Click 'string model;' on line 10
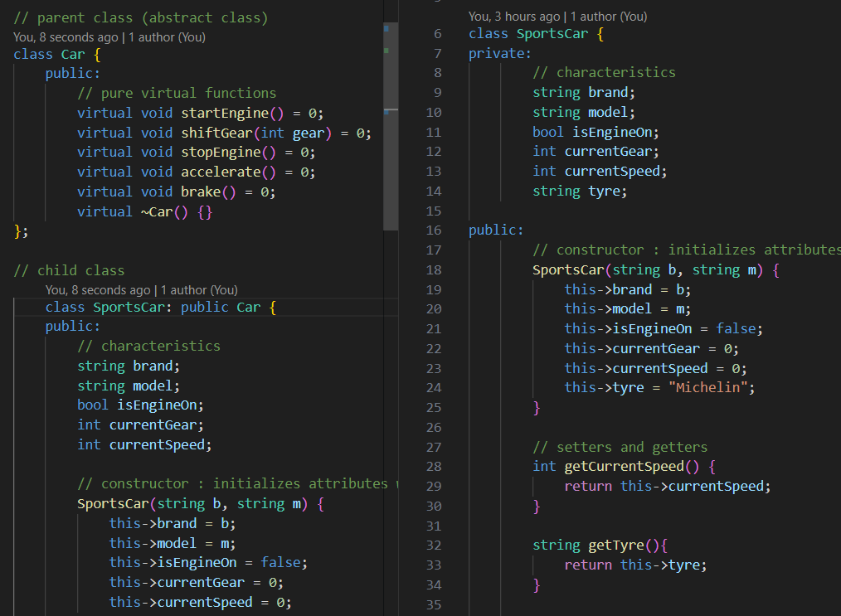The width and height of the screenshot is (841, 616). 584,113
